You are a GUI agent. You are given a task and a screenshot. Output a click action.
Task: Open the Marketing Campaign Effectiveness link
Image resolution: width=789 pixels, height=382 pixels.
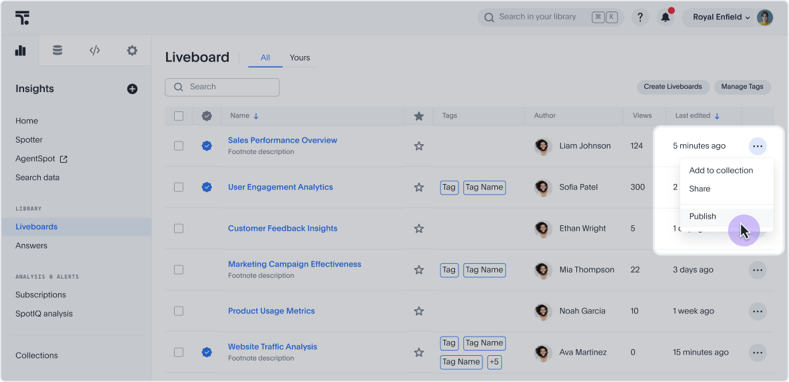[x=294, y=264]
